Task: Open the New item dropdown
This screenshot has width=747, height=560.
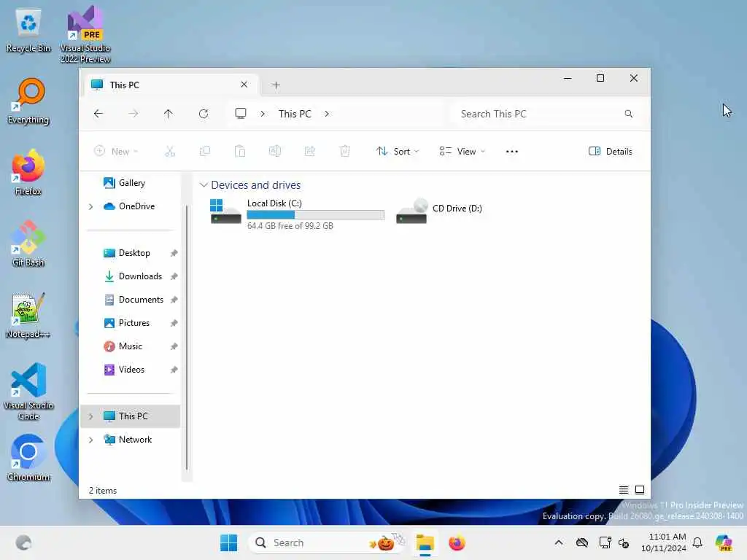Action: tap(116, 152)
